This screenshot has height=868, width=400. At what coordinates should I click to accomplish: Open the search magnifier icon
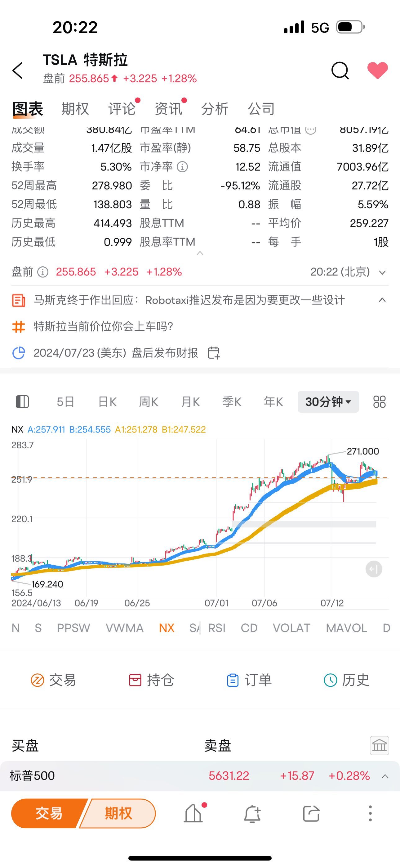point(340,70)
